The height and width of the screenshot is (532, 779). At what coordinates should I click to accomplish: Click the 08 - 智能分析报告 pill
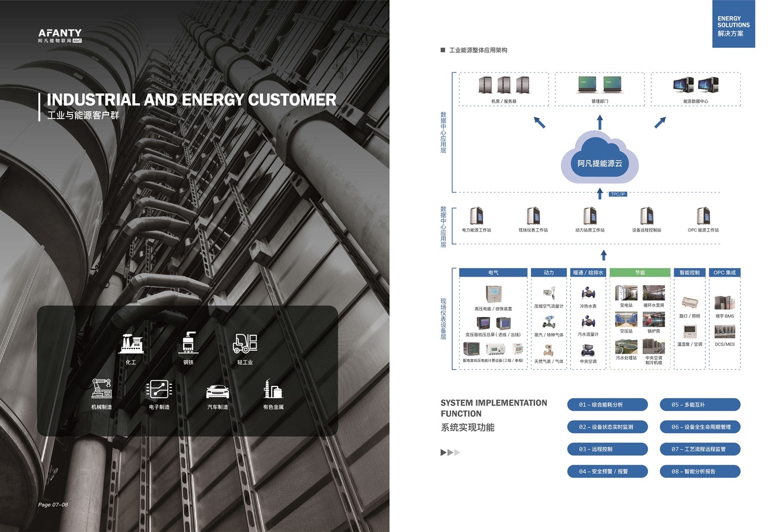[700, 472]
